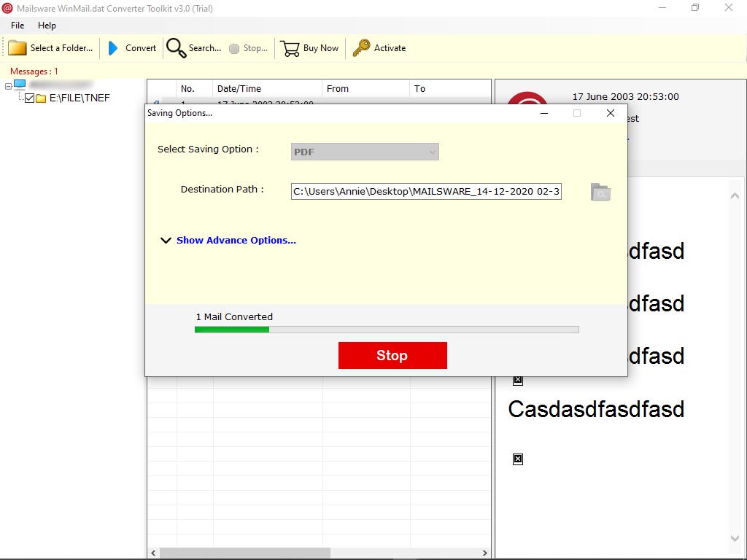Click into the Destination Path field
The width and height of the screenshot is (747, 560).
click(x=426, y=192)
